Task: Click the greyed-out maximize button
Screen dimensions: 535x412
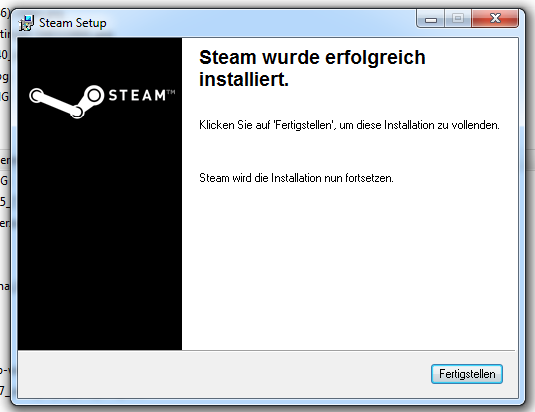Action: (x=458, y=18)
